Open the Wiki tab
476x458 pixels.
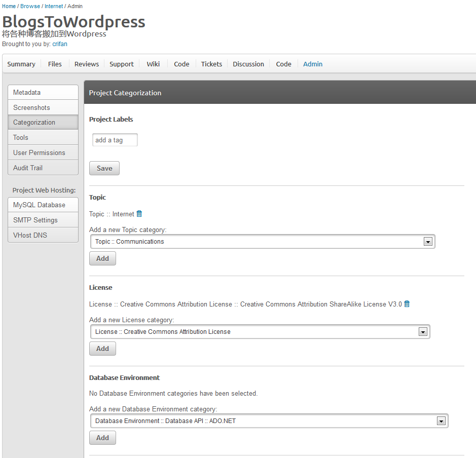(153, 64)
